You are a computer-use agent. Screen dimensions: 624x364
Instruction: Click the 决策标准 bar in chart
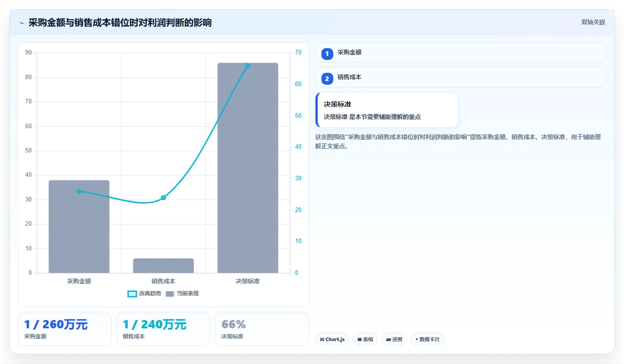pyautogui.click(x=248, y=168)
